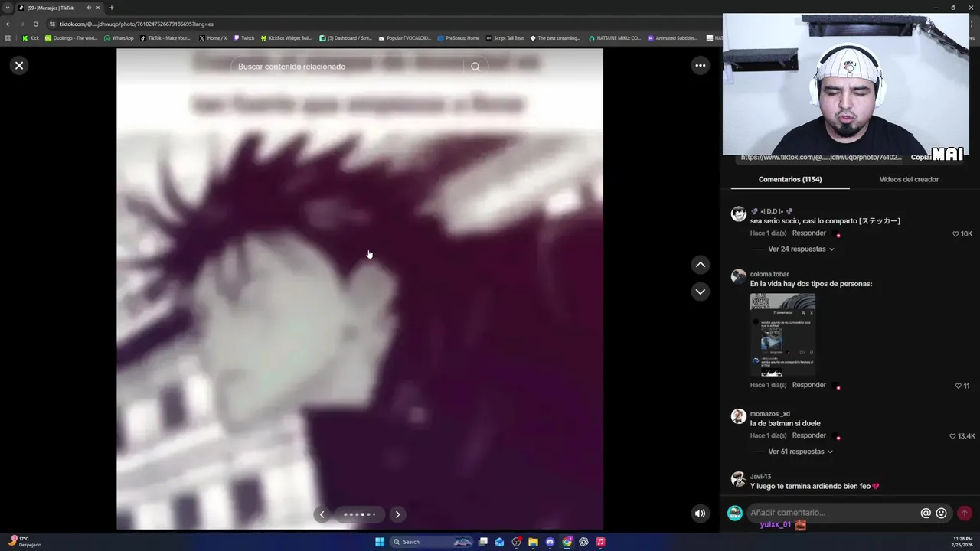Open a new browser tab with plus
980x551 pixels.
coord(111,8)
